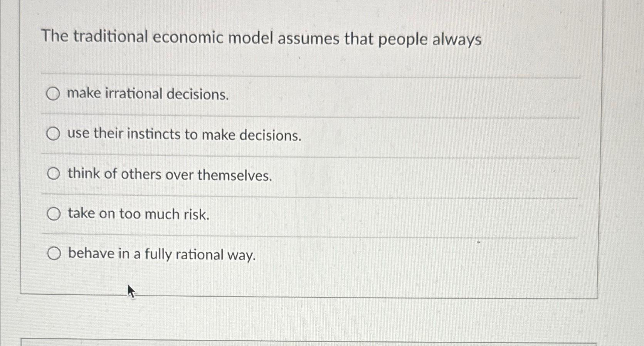Click the radio circle beside the last answer
644x346 pixels.
pyautogui.click(x=54, y=253)
